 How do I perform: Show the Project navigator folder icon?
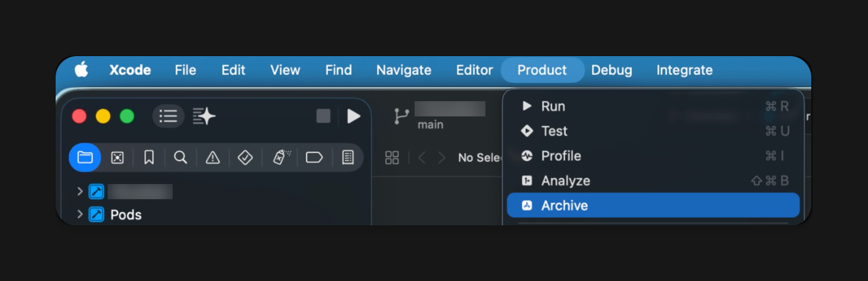coord(85,157)
